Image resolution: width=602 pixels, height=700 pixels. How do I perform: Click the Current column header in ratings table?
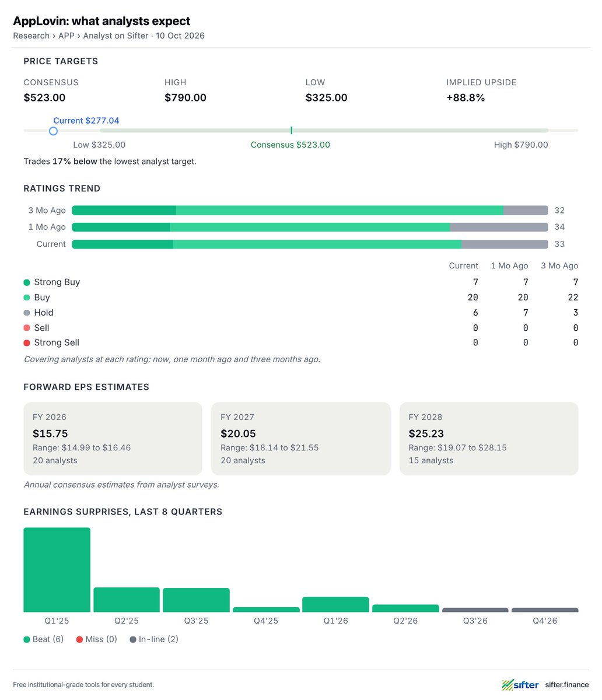tap(463, 265)
